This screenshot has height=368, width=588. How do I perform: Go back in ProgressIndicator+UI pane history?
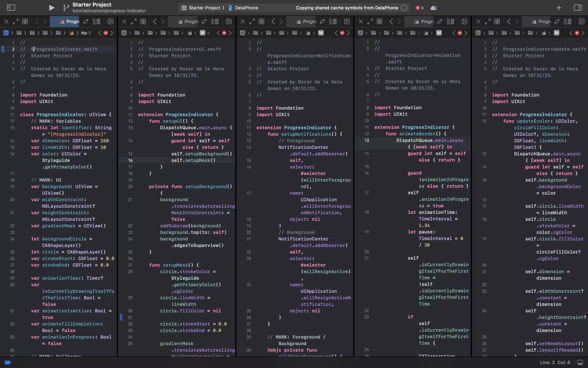pyautogui.click(x=155, y=21)
